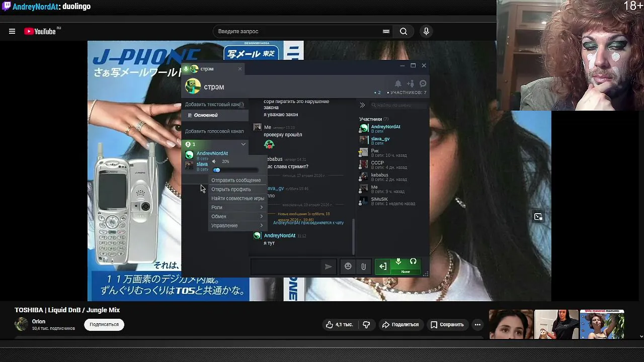This screenshot has height=362, width=644.
Task: Mute user via speaker icon above slider
Action: 214,161
